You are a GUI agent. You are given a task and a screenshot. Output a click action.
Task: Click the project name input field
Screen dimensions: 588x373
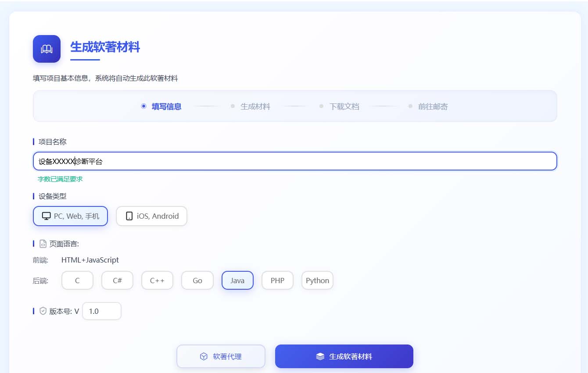click(x=294, y=161)
